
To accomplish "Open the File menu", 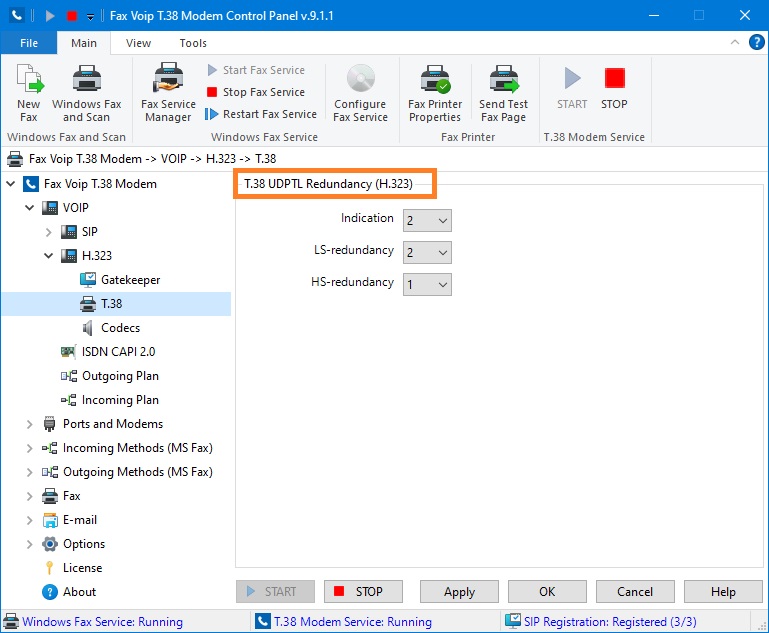I will click(x=29, y=43).
